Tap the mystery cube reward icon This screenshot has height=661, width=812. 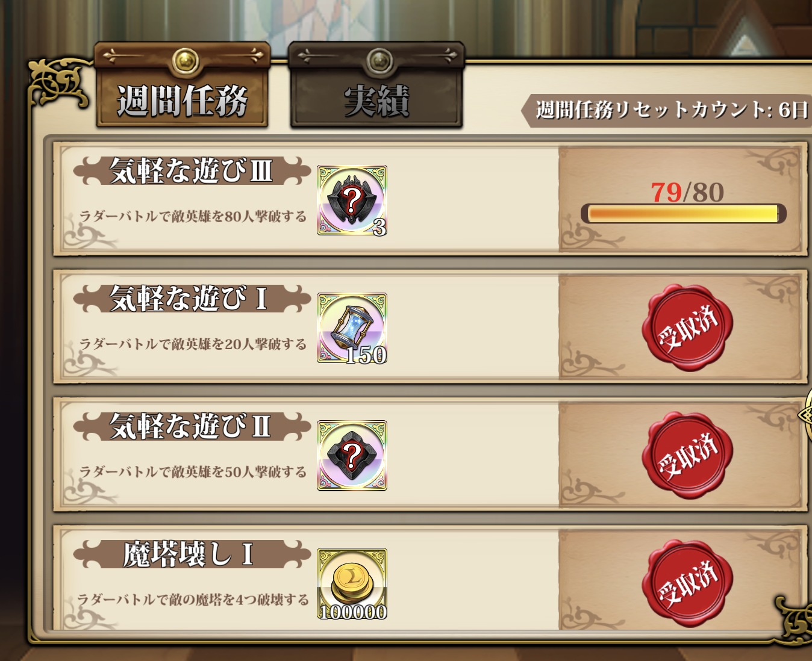[352, 456]
